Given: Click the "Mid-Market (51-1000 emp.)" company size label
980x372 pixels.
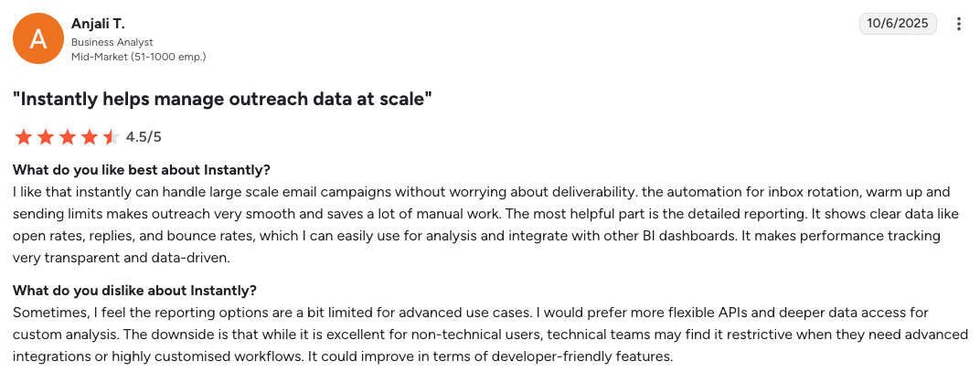Looking at the screenshot, I should 138,57.
